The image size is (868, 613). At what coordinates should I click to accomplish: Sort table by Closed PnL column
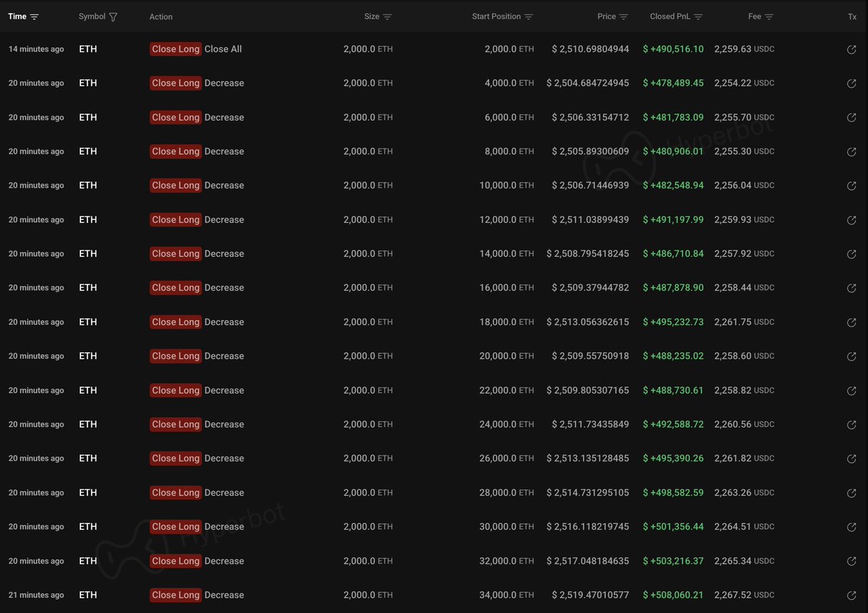tap(698, 17)
